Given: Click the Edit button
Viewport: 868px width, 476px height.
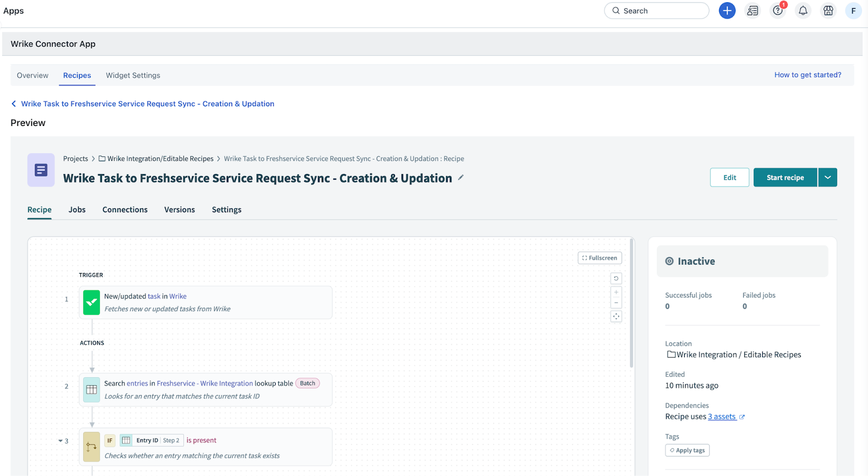Looking at the screenshot, I should point(730,177).
